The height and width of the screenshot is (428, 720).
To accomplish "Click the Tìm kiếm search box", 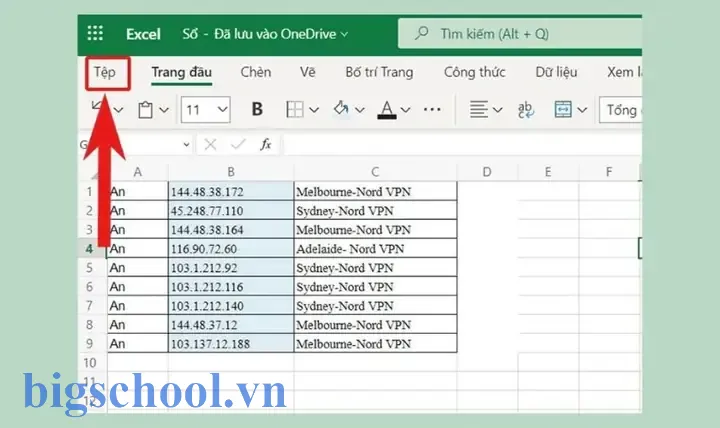I will pos(520,34).
